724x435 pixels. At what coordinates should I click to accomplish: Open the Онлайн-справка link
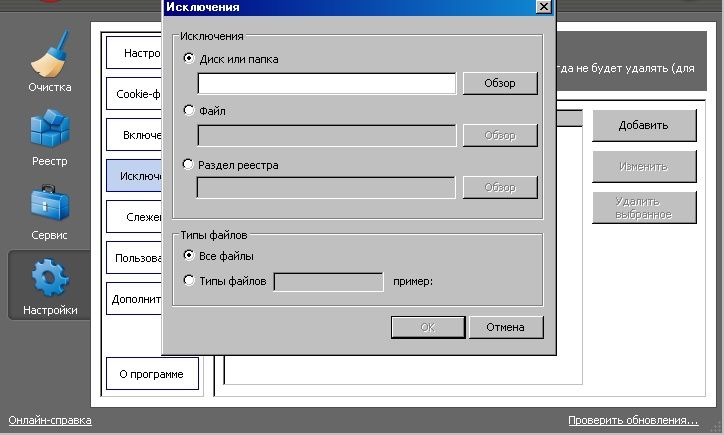click(50, 420)
